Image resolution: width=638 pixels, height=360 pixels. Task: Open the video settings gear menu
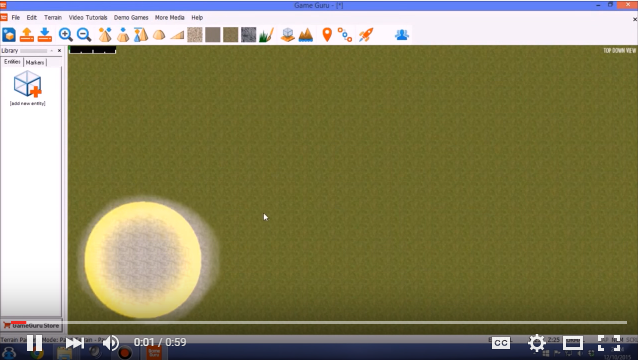[x=537, y=343]
